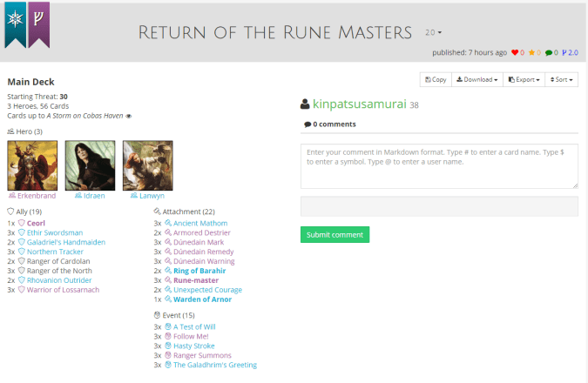Open the Lanwyn hero thumbnail

[148, 165]
